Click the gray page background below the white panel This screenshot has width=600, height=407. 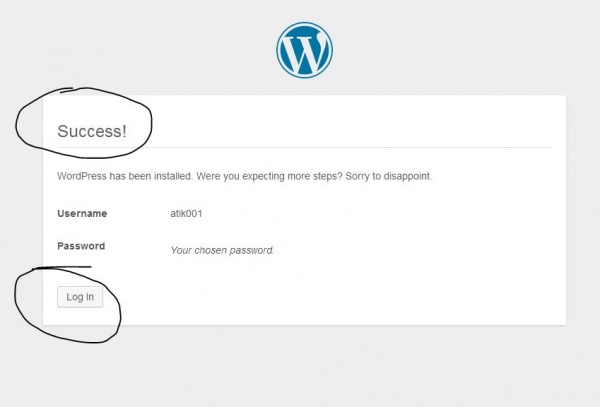pyautogui.click(x=300, y=370)
